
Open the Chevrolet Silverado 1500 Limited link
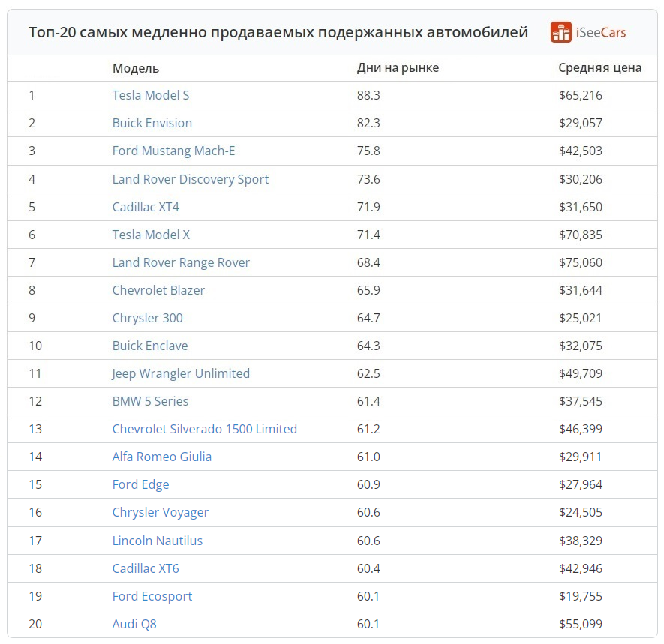click(205, 429)
